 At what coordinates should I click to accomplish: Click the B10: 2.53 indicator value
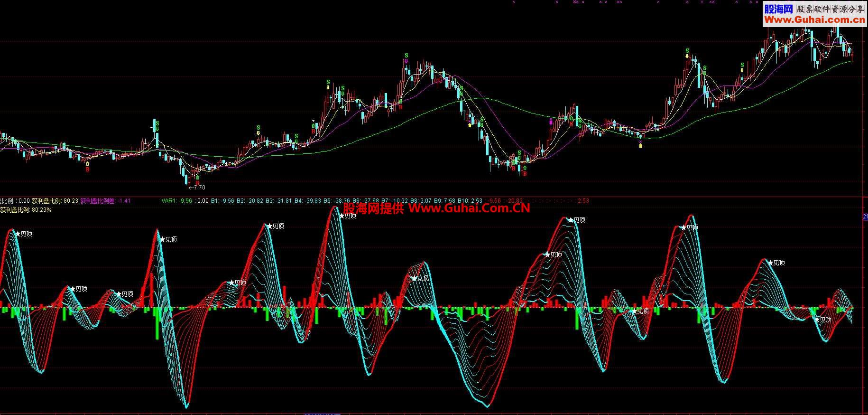470,201
